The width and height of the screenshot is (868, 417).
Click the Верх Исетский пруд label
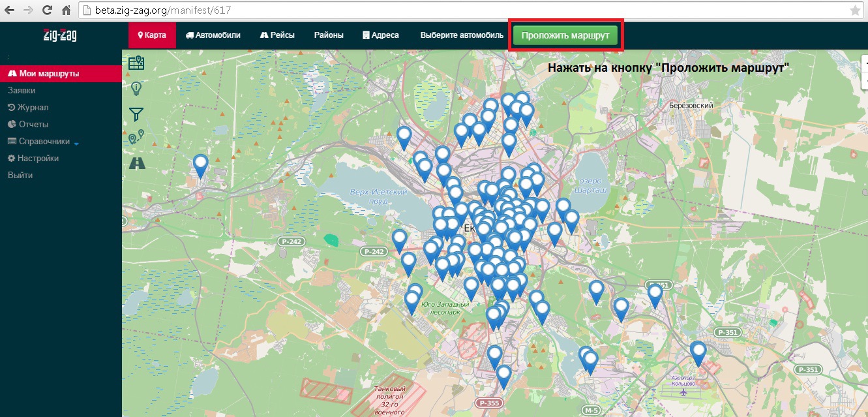[x=379, y=196]
